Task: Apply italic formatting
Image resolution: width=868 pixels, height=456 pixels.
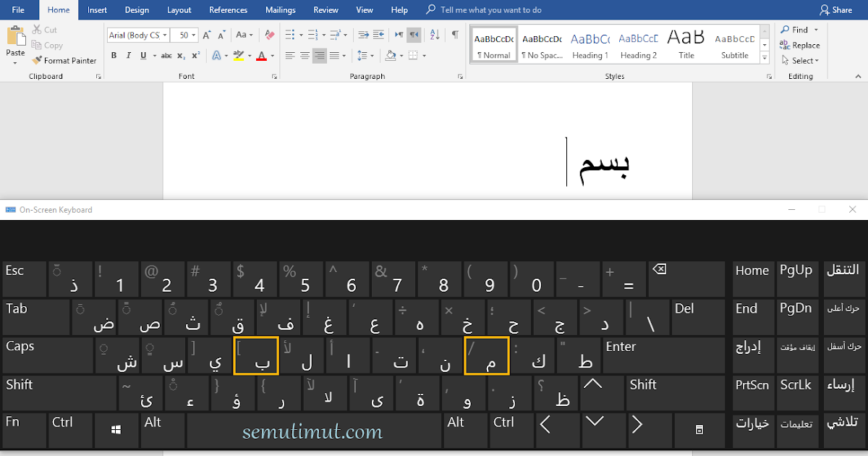Action: tap(129, 54)
